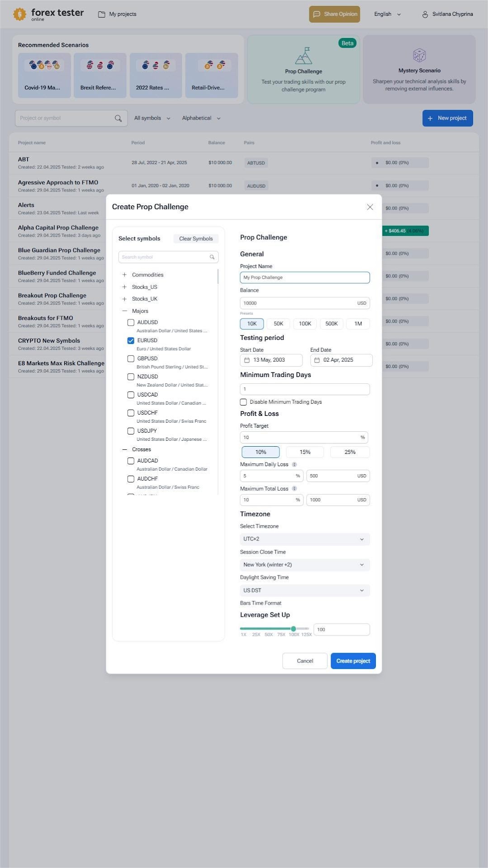Viewport: 488px width, 868px height.
Task: Uncheck the EURUSD symbol checkbox
Action: (131, 340)
